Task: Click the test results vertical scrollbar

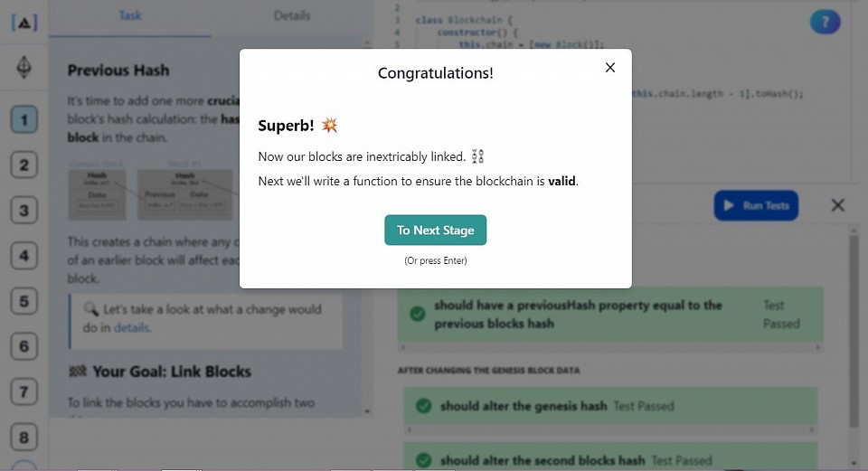Action: pyautogui.click(x=854, y=331)
